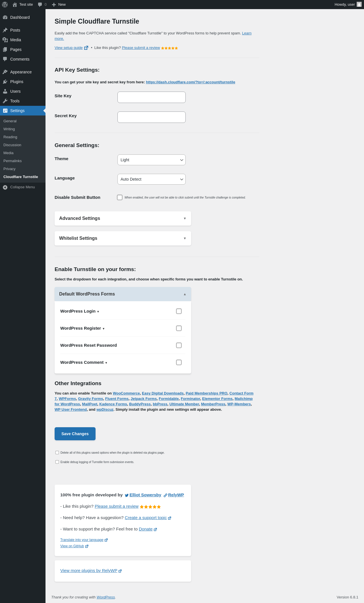Click the Tools wrench icon

click(5, 101)
